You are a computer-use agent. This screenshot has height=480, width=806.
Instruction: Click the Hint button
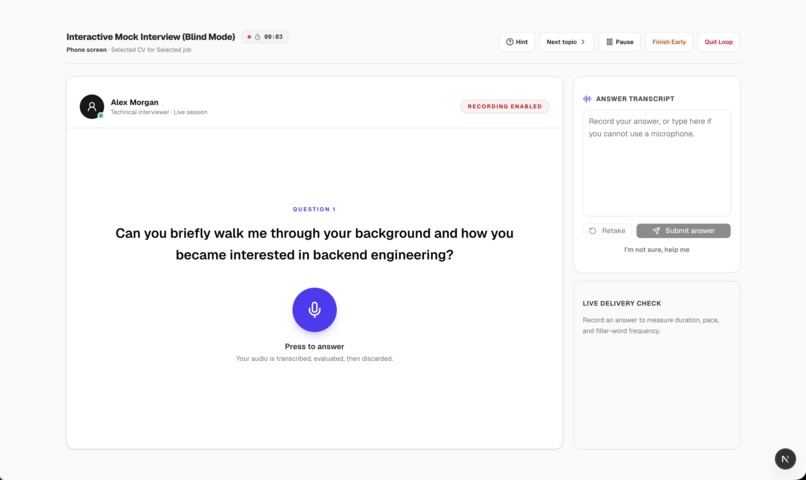(517, 42)
